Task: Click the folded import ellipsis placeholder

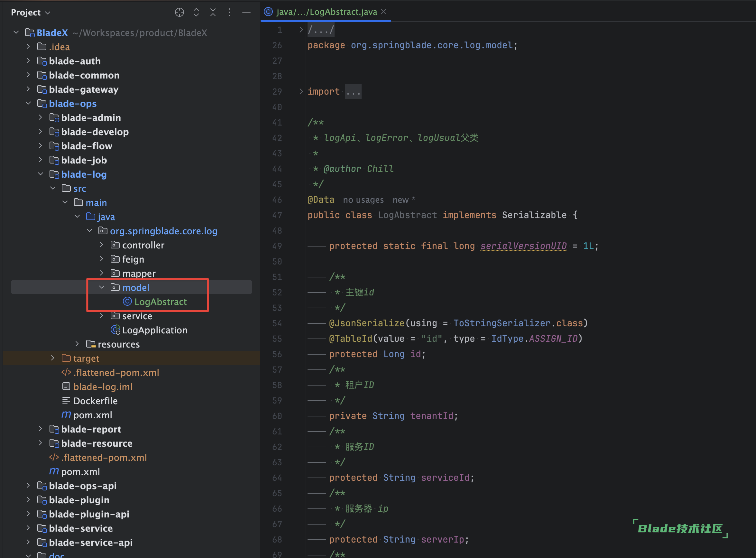Action: click(x=353, y=91)
